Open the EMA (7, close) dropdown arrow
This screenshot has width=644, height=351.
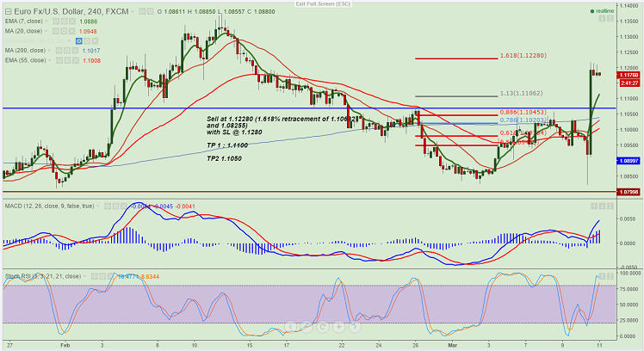tap(46, 22)
